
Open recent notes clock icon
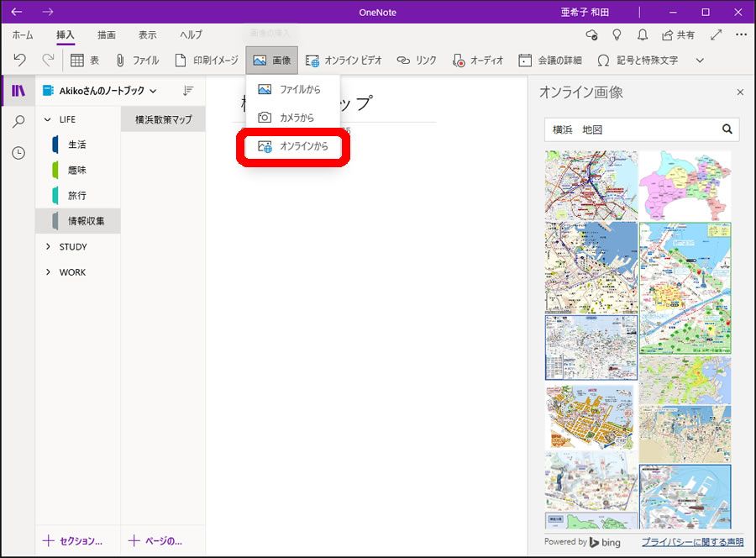[18, 153]
